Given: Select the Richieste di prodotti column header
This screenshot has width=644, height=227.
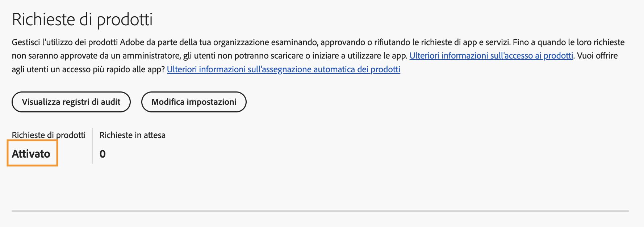Looking at the screenshot, I should (49, 135).
